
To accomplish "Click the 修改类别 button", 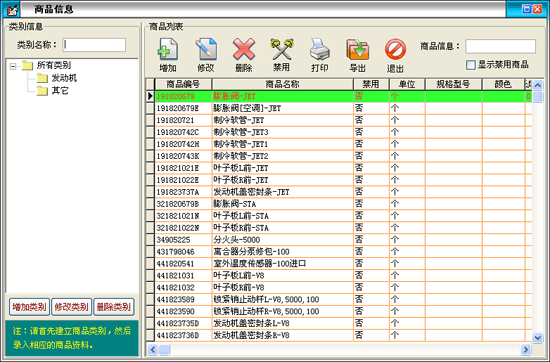I will 71,307.
